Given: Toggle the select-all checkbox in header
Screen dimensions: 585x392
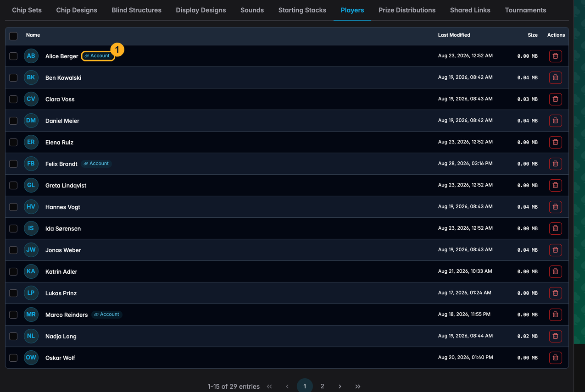Looking at the screenshot, I should 13,36.
